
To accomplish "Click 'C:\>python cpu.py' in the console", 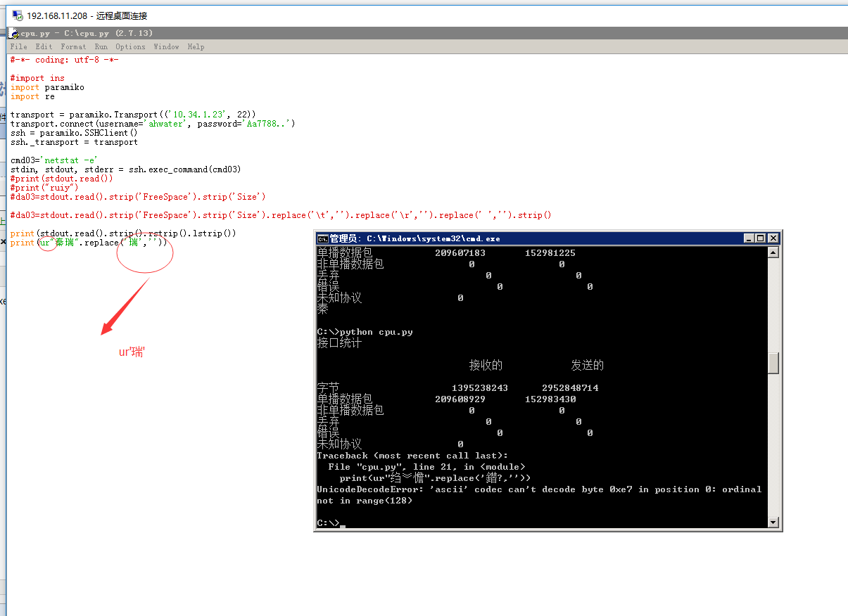I will click(365, 332).
